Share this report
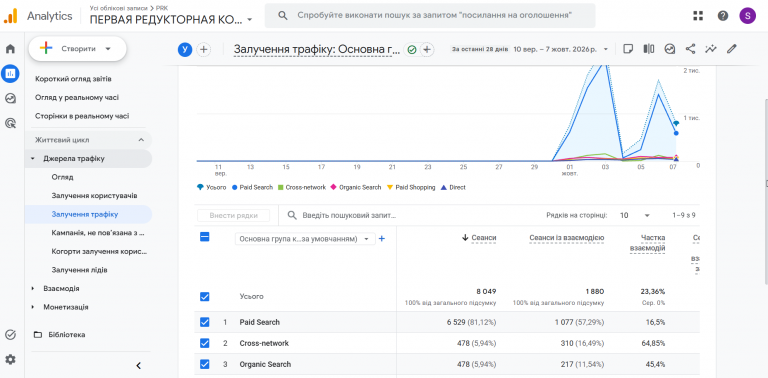 [x=691, y=49]
